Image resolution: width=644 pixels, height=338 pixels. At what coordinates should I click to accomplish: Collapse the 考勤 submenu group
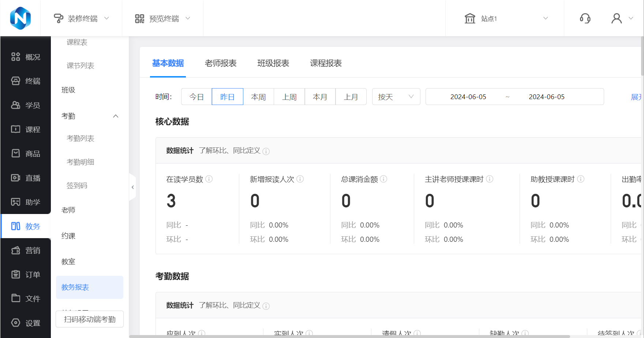(116, 116)
